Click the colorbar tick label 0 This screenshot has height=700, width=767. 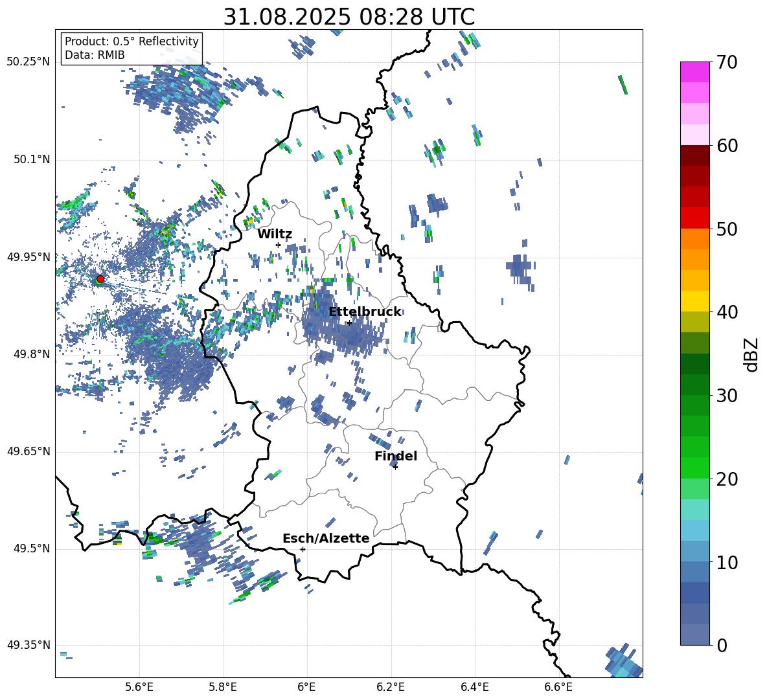coord(722,646)
